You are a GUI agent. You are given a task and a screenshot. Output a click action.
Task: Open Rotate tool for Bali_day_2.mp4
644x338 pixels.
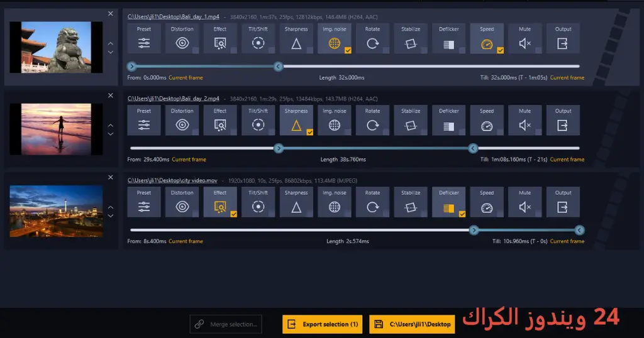point(372,120)
